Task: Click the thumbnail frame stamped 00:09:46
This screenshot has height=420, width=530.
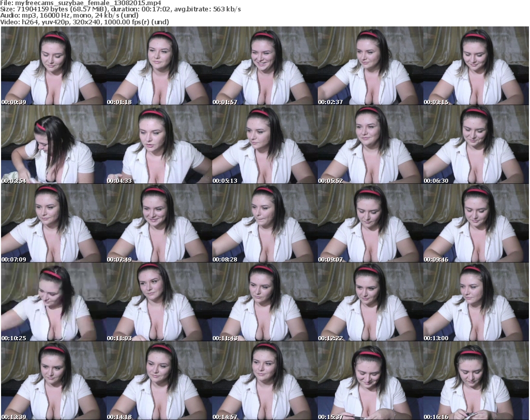Action: point(476,223)
